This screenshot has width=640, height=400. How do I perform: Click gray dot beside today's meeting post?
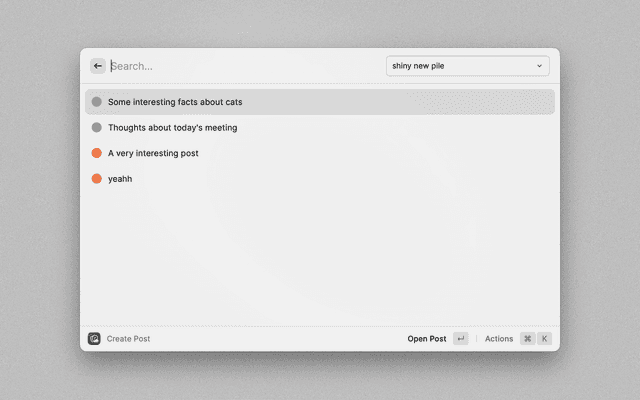(x=97, y=128)
